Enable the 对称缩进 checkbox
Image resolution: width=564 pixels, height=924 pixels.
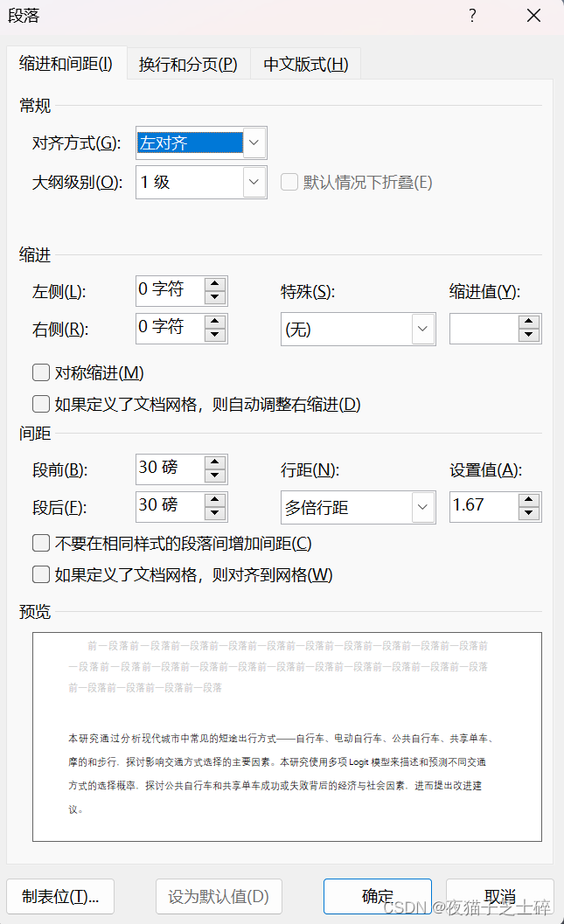[41, 372]
